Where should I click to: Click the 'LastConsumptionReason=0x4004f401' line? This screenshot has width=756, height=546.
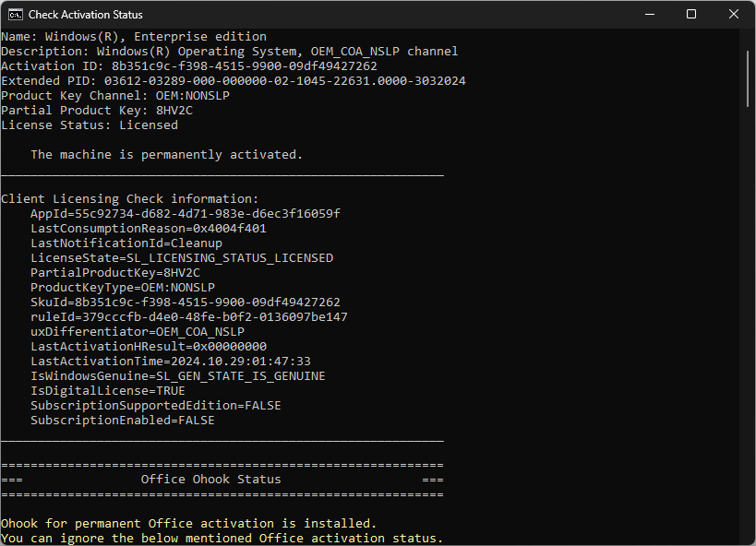click(149, 229)
